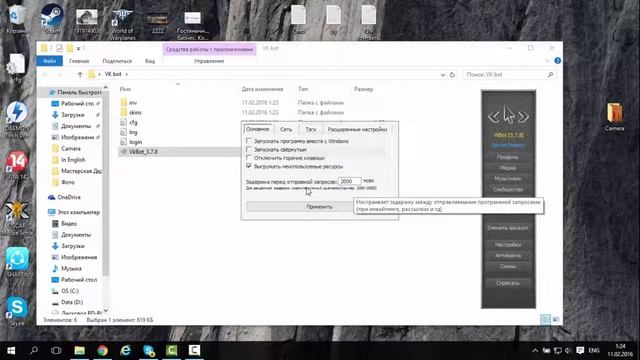Open OneDrive in the navigation pane
Viewport: 640px width, 360px height.
[x=69, y=197]
